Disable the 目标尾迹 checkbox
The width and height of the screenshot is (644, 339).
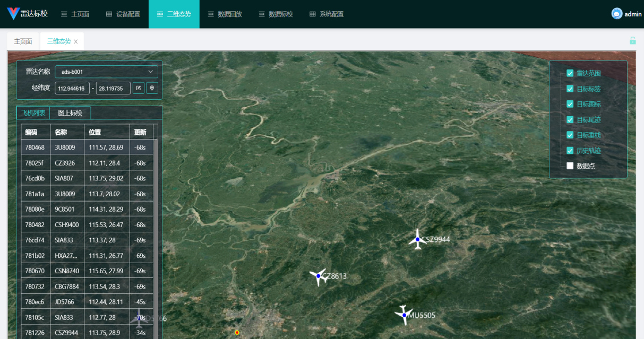click(570, 119)
